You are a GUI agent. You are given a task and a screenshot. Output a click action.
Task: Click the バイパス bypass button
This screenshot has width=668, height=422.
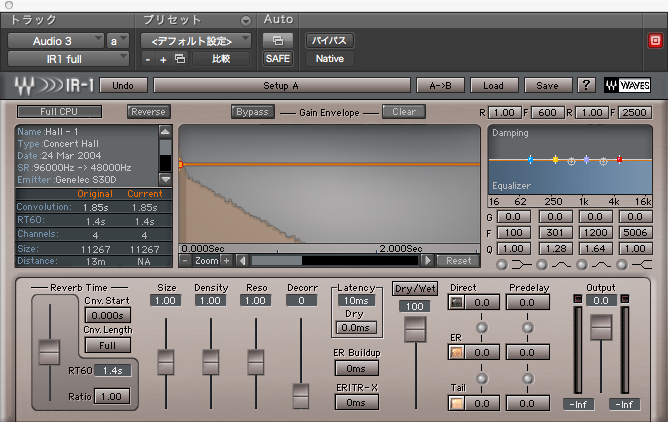(329, 41)
